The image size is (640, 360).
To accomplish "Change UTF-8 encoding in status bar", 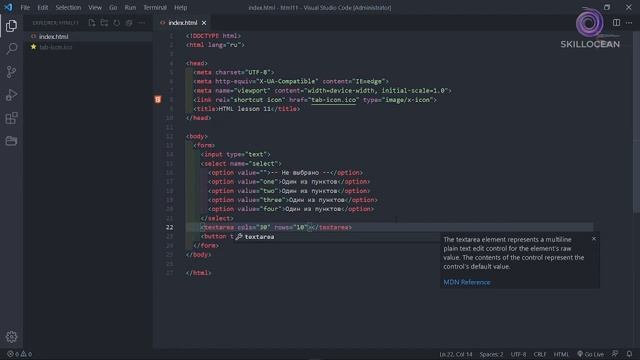I will click(518, 354).
